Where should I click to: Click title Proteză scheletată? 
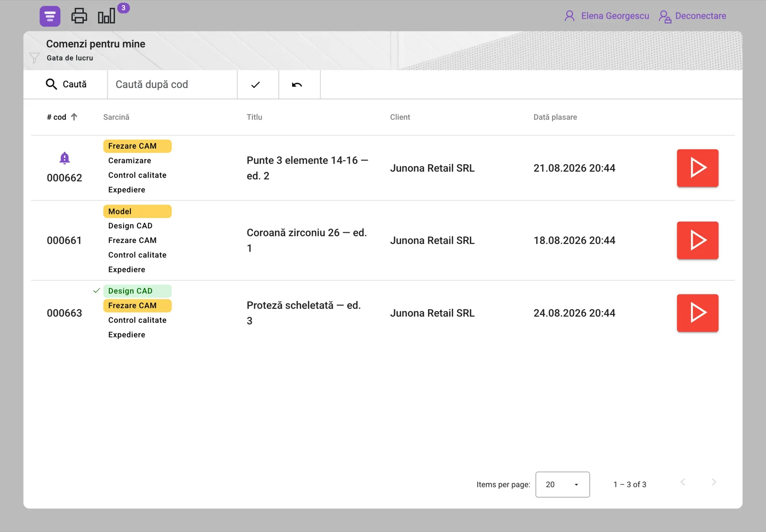coord(304,313)
